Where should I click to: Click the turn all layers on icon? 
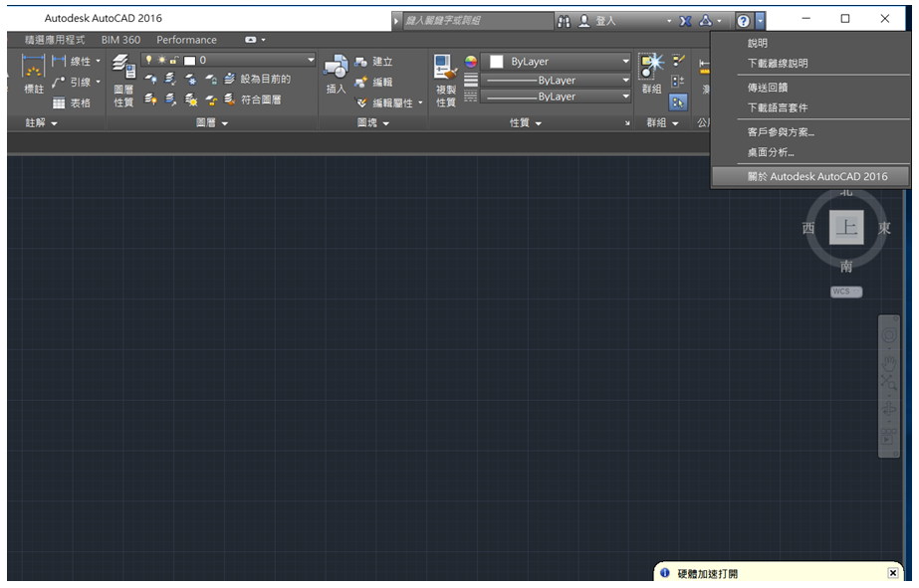point(150,99)
